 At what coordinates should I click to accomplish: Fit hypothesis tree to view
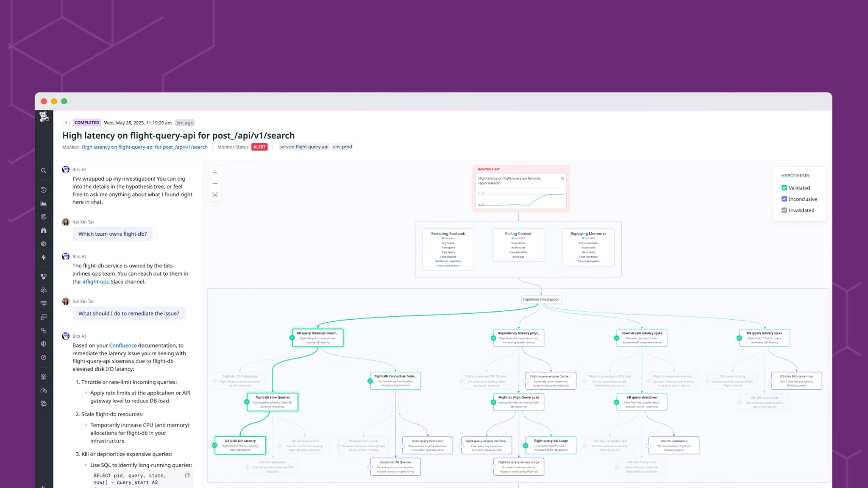coord(215,195)
